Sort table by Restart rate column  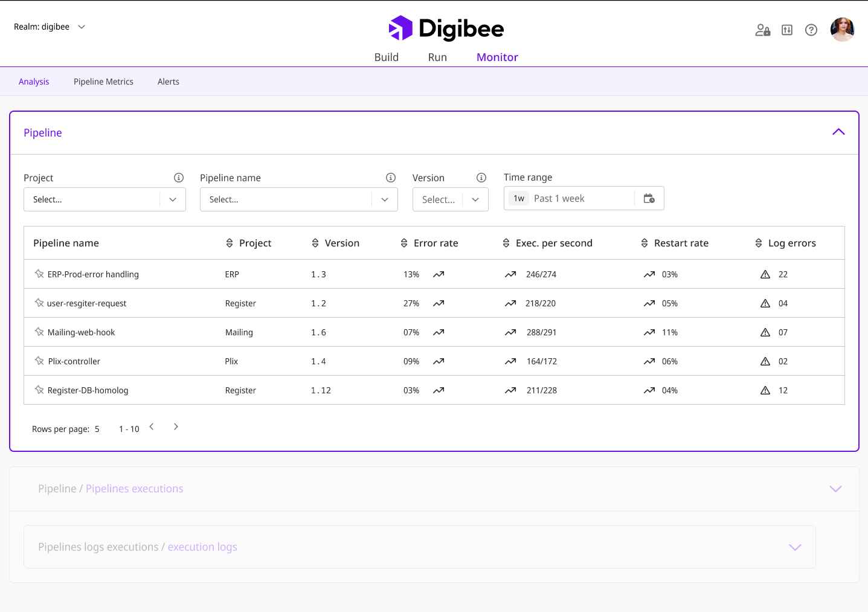click(x=645, y=243)
